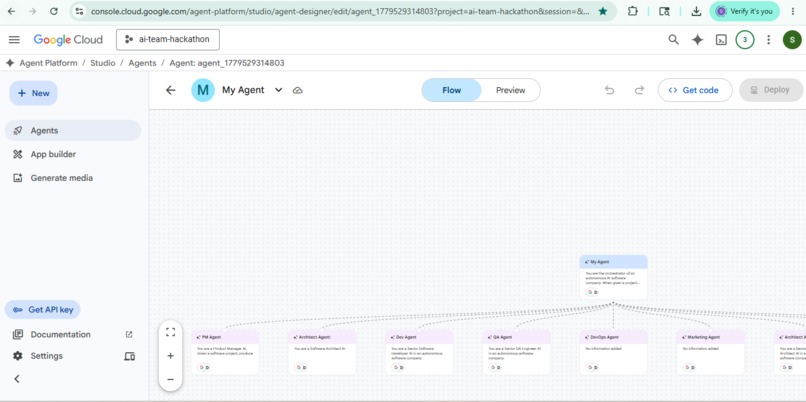Click the tab search icon next to extensions
The height and width of the screenshot is (402, 806).
tap(664, 11)
